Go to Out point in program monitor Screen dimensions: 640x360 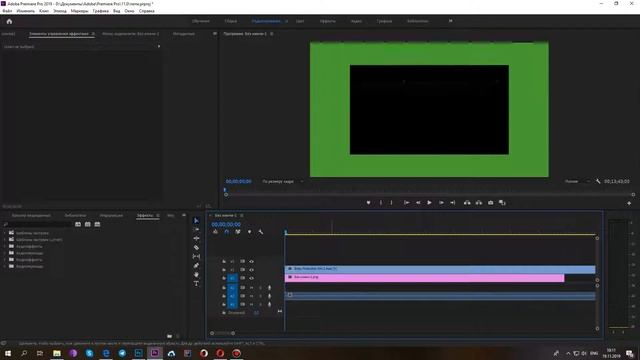tap(453, 203)
